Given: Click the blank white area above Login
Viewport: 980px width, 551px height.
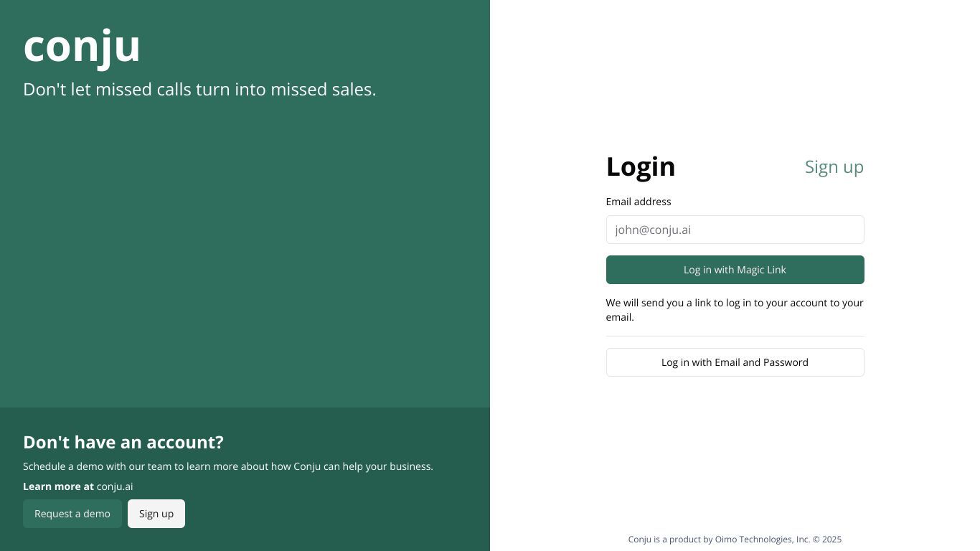Looking at the screenshot, I should [x=735, y=72].
